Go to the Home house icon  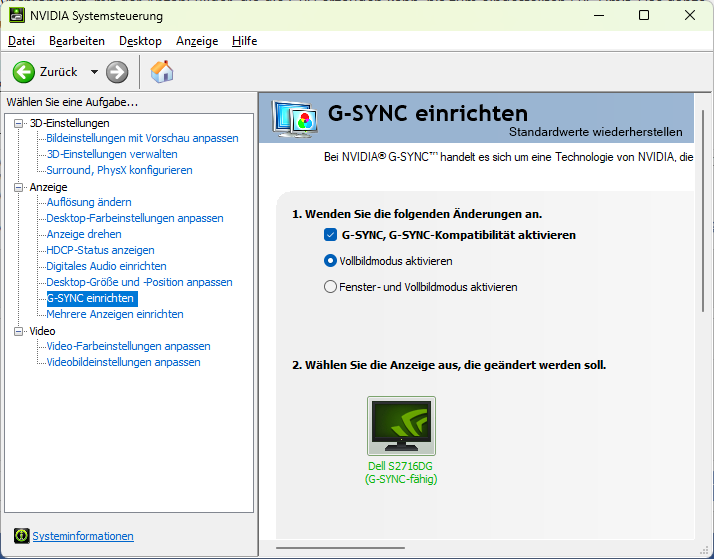click(x=162, y=71)
